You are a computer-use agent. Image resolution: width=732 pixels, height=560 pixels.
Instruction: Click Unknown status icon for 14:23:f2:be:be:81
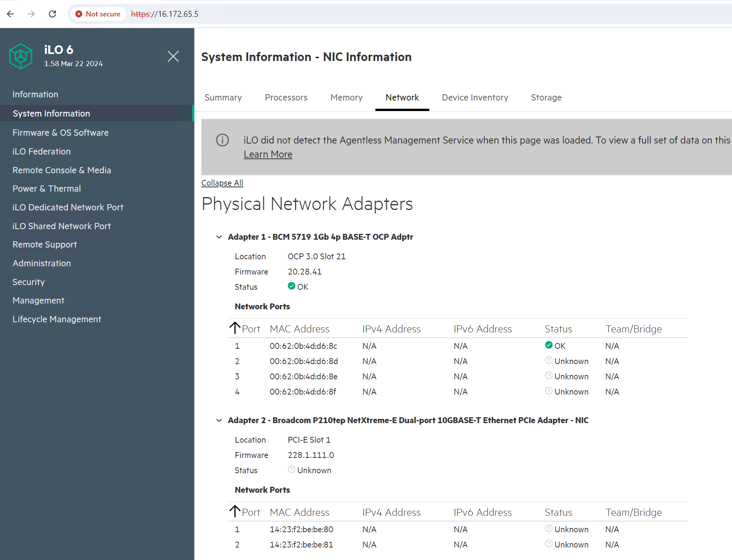[x=549, y=544]
